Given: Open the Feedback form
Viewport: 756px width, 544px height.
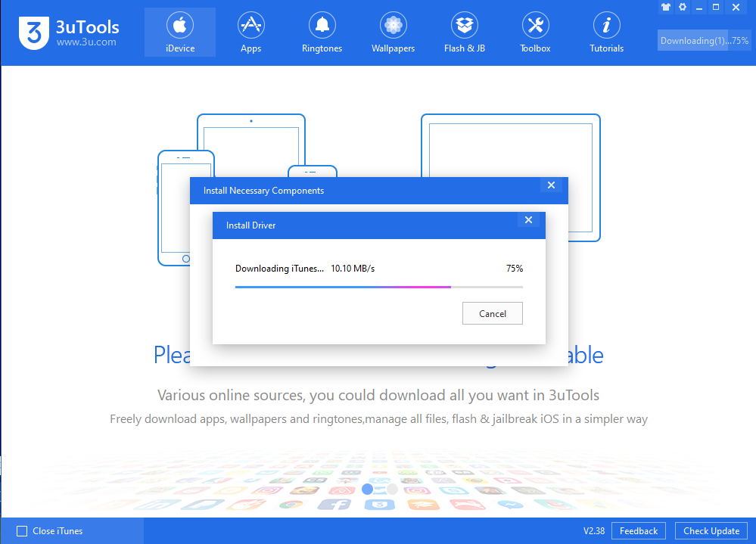Looking at the screenshot, I should click(639, 531).
